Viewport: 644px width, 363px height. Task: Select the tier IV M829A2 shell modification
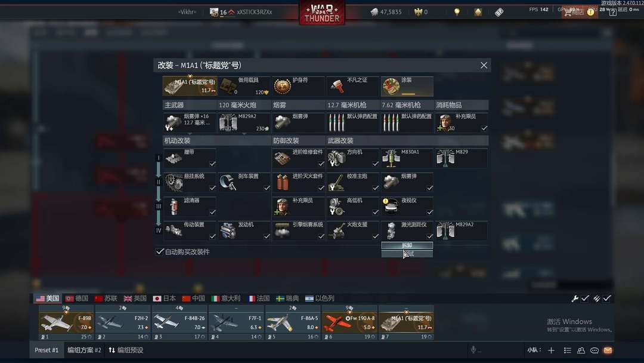(461, 230)
